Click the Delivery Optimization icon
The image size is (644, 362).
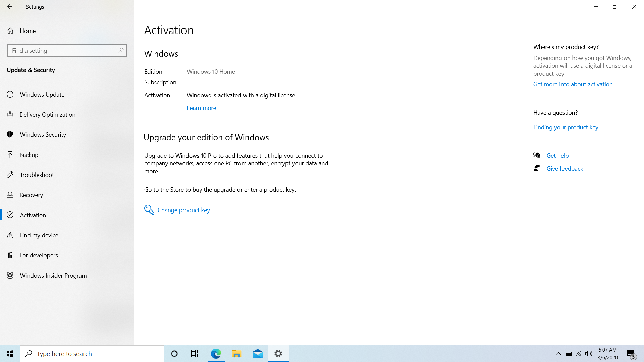click(x=10, y=115)
